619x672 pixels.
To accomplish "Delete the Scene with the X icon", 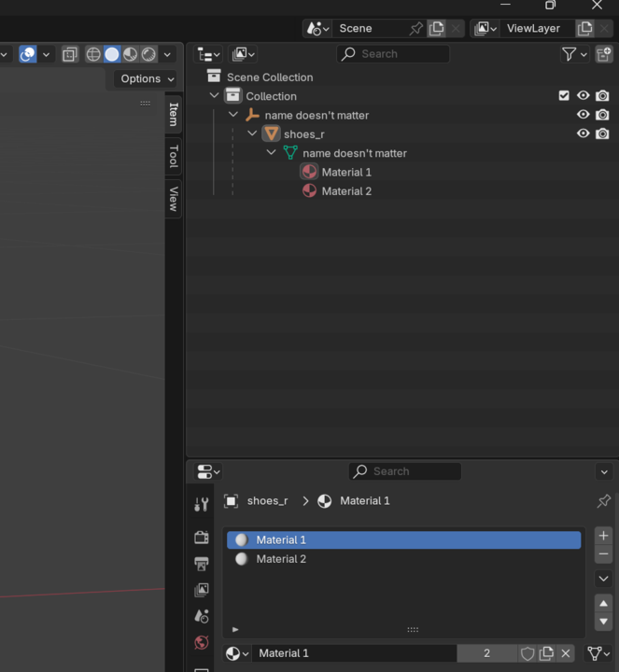I will pyautogui.click(x=456, y=29).
